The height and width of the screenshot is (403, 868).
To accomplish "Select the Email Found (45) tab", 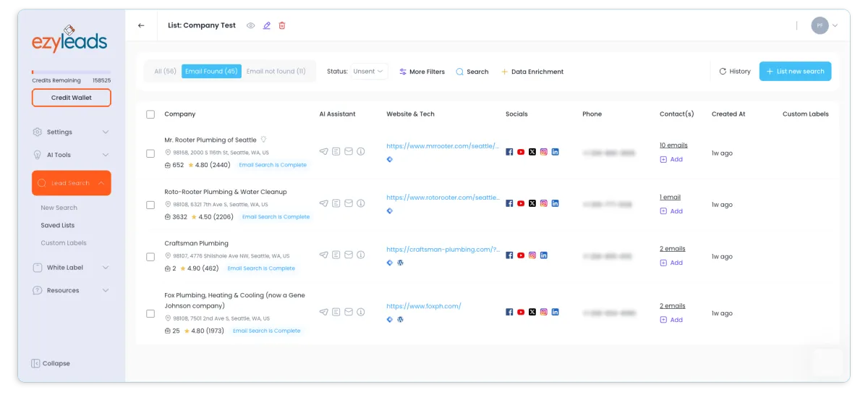I will (x=211, y=72).
